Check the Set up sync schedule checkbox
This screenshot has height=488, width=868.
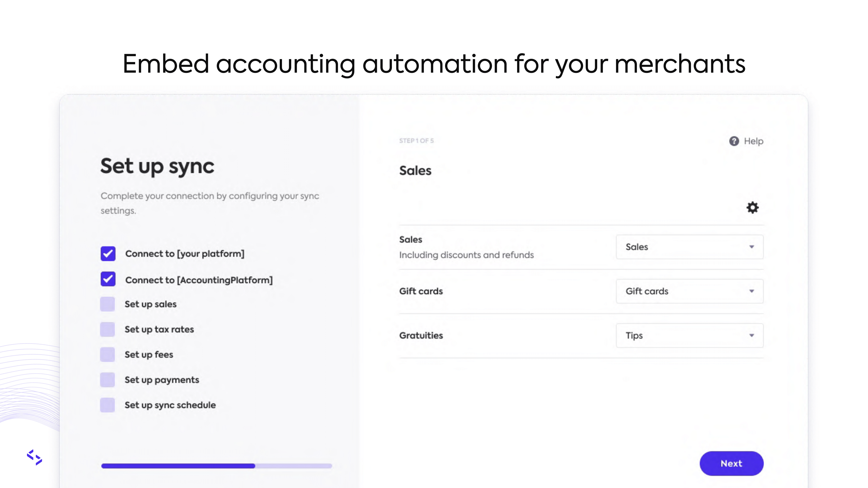(107, 405)
